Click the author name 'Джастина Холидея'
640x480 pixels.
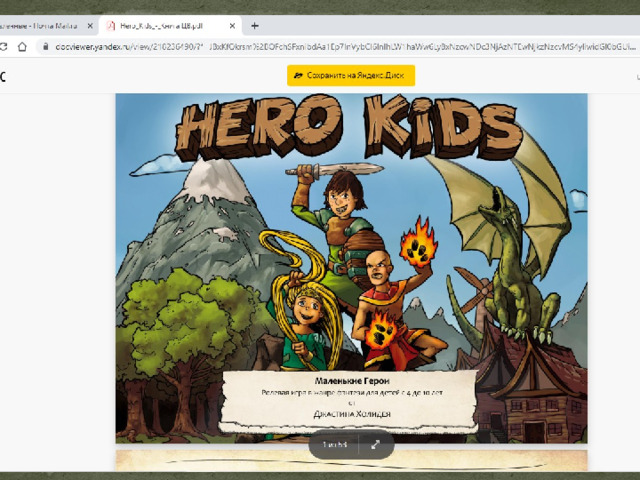[x=352, y=414]
